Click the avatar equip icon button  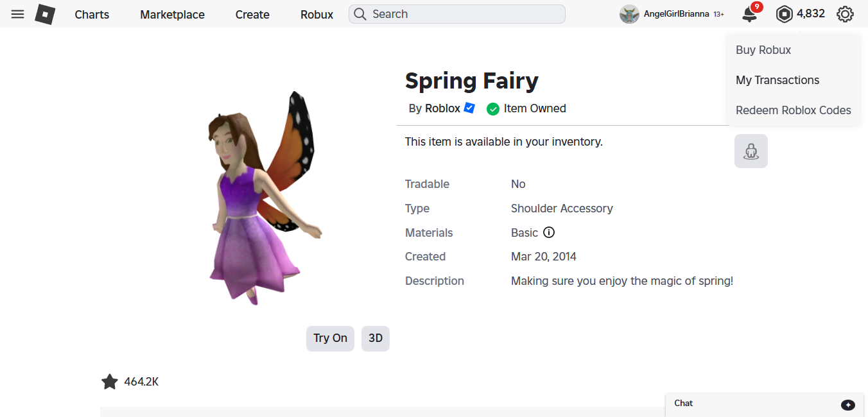751,151
